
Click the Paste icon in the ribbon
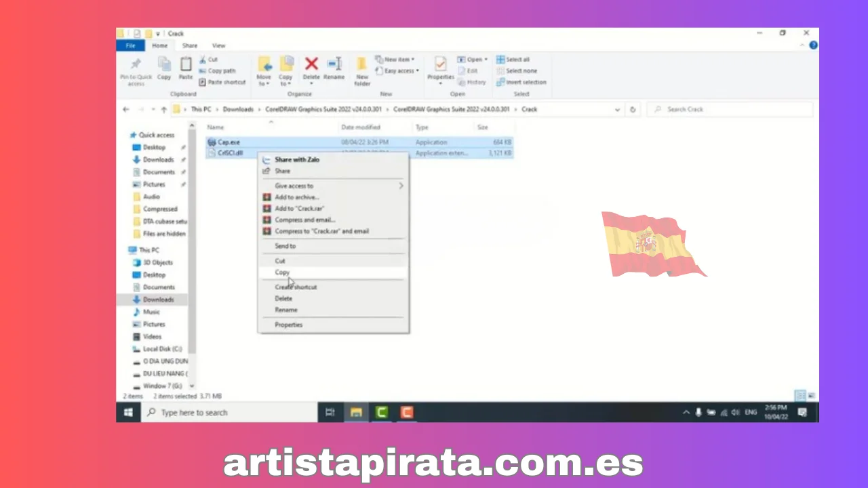(x=186, y=68)
